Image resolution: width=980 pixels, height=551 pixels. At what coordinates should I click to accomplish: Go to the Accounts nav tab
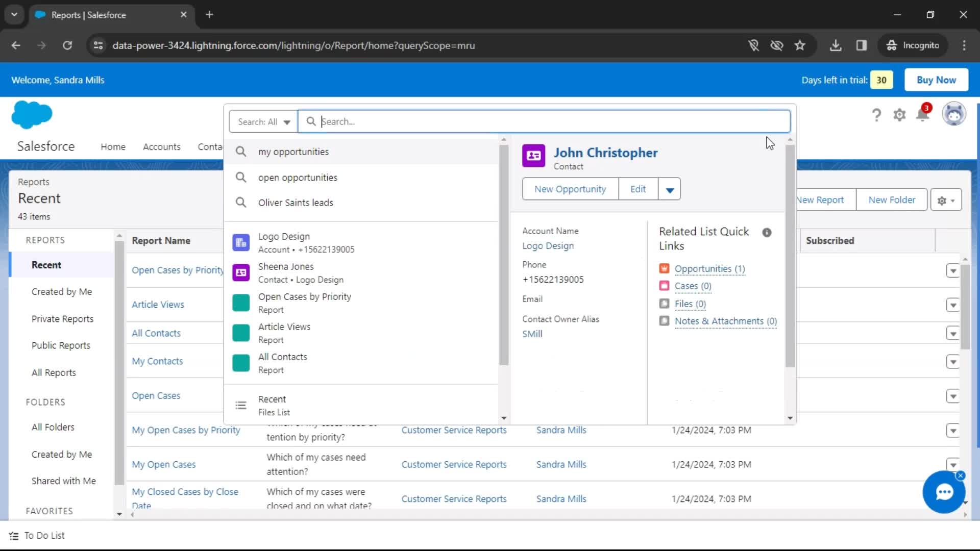(x=161, y=147)
